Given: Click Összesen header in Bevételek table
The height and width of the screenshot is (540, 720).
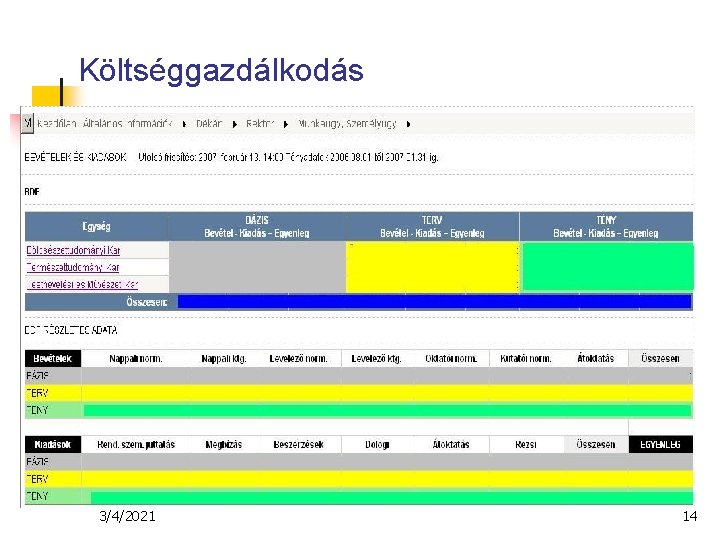Looking at the screenshot, I should coord(660,359).
